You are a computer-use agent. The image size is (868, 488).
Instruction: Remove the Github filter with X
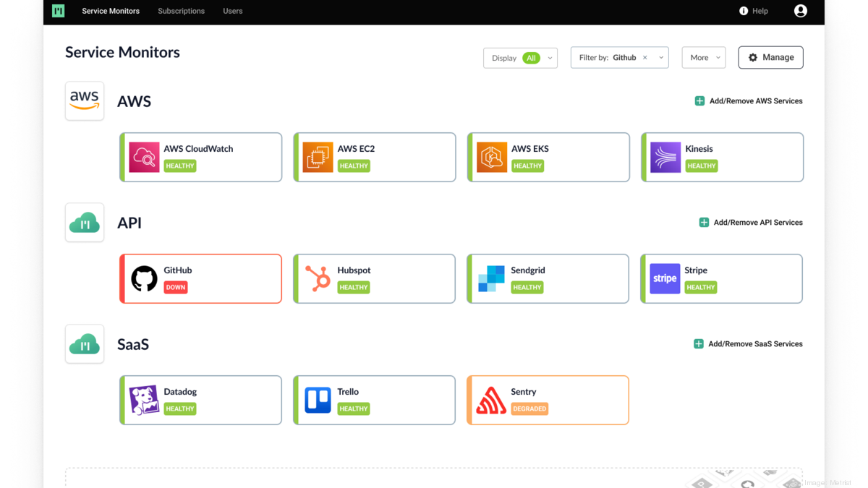pyautogui.click(x=644, y=58)
